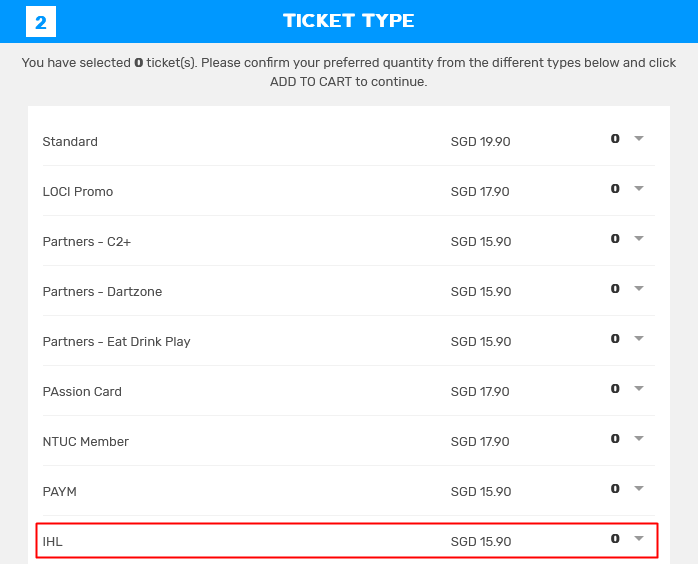Click the TICKET TYPE header title
The image size is (698, 564).
coord(348,21)
